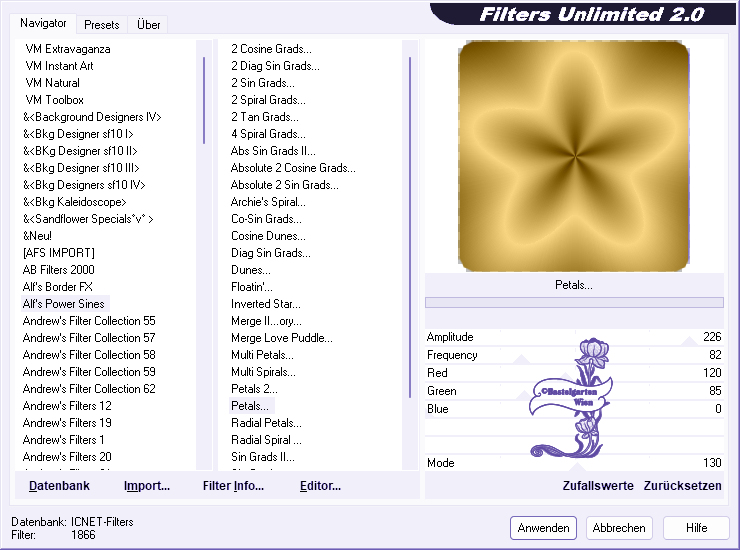Select VM Extravaganza filter category
This screenshot has height=550, width=740.
[68, 49]
